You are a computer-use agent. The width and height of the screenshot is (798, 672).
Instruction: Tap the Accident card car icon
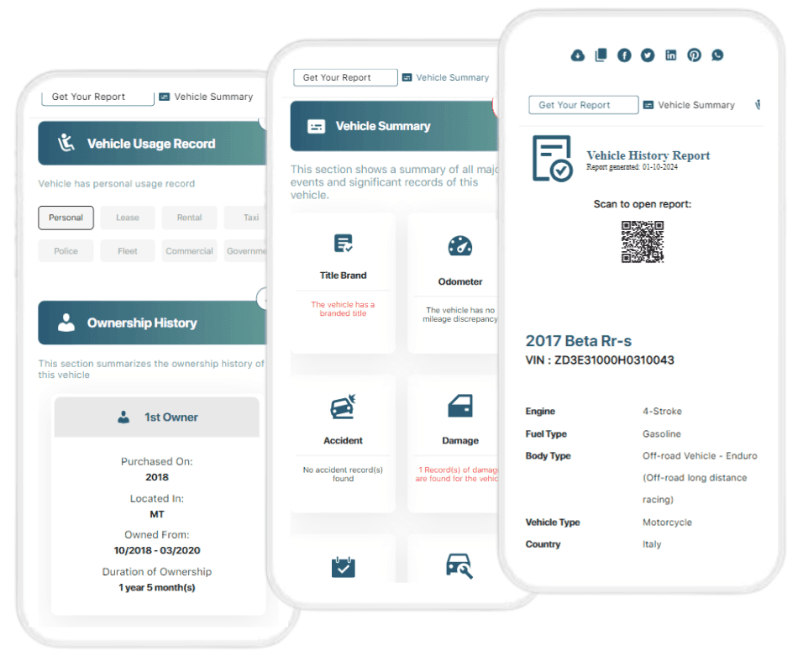click(x=343, y=409)
